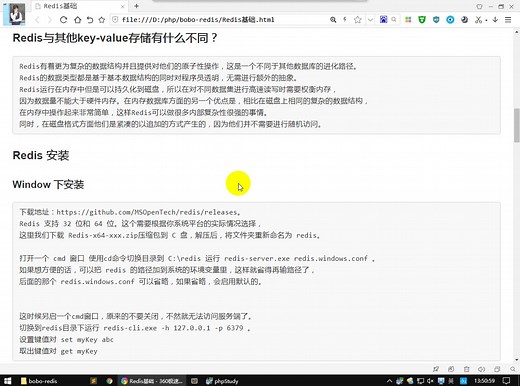Click the taskbar clock 13:50:59
Viewport: 520px width, 386px height.
tap(484, 380)
